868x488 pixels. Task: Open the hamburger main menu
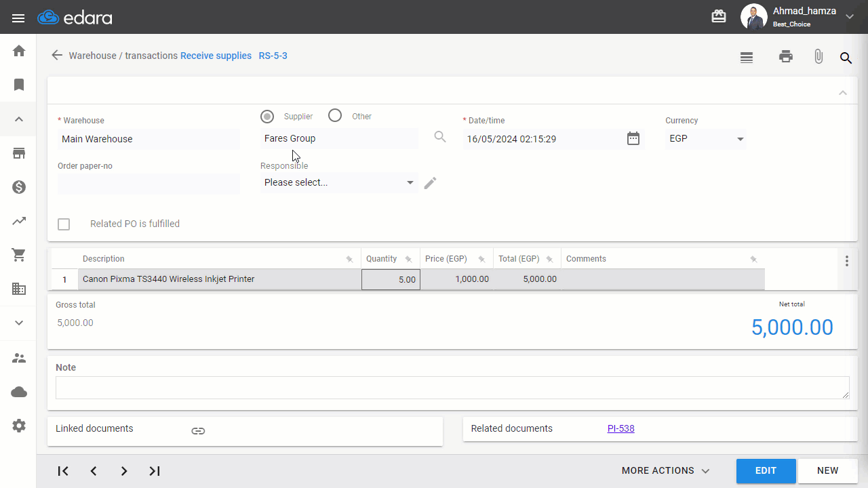tap(18, 18)
